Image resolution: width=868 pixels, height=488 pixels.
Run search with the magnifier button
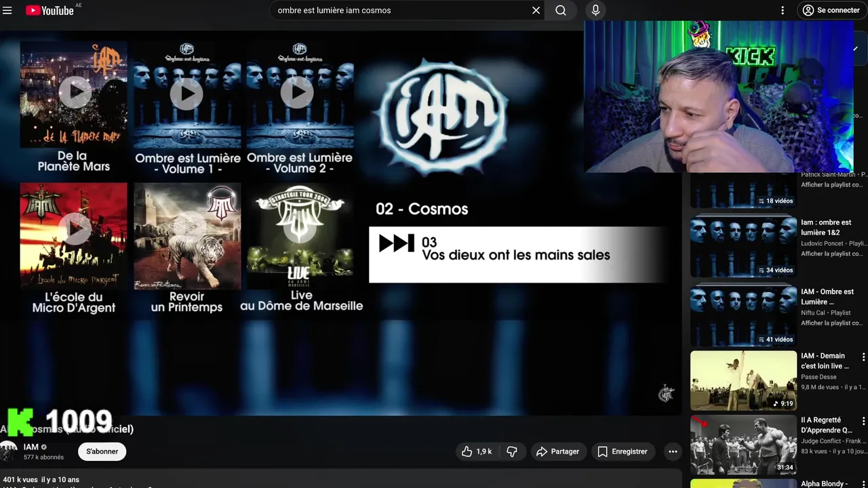pyautogui.click(x=561, y=10)
